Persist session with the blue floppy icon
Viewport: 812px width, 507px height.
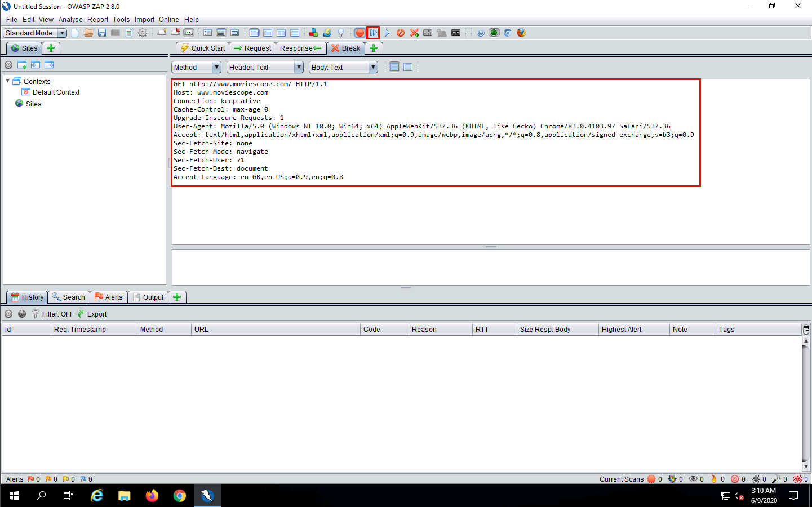(x=102, y=33)
